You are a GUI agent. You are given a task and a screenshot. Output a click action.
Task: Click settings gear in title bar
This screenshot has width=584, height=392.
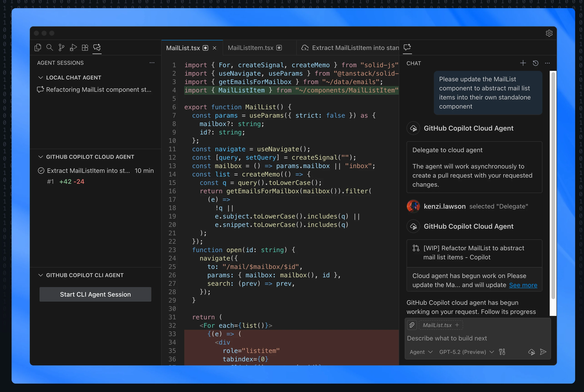[549, 33]
